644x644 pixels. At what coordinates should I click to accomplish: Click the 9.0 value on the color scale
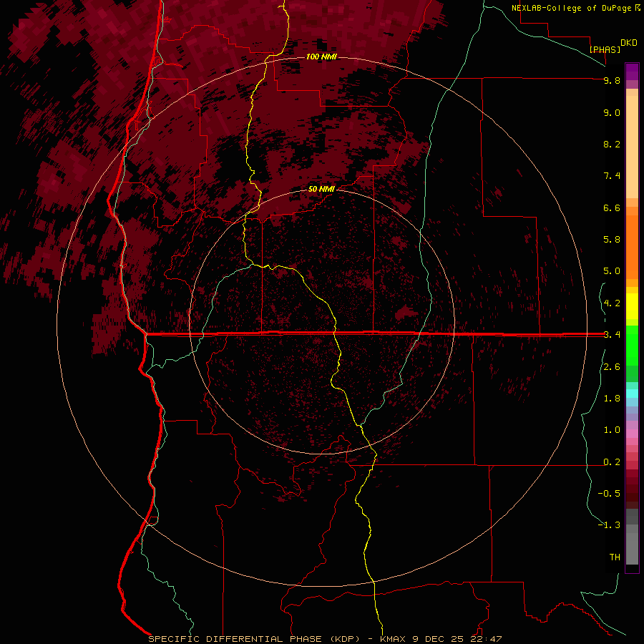[x=612, y=112]
